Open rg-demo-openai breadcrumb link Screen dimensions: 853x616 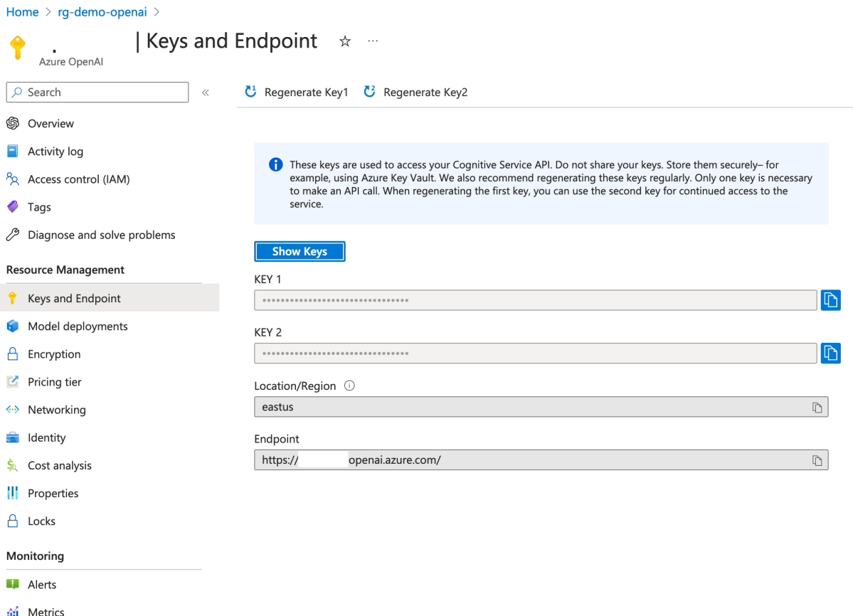102,12
